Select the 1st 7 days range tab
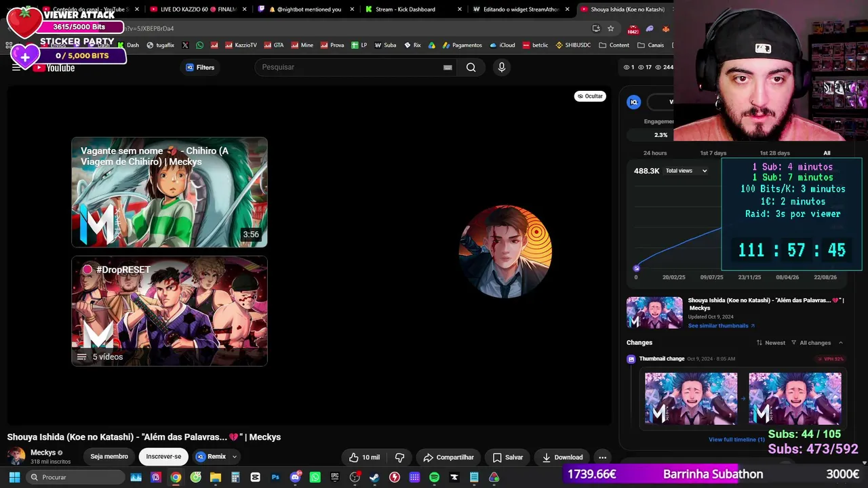The image size is (868, 488). coord(713,153)
